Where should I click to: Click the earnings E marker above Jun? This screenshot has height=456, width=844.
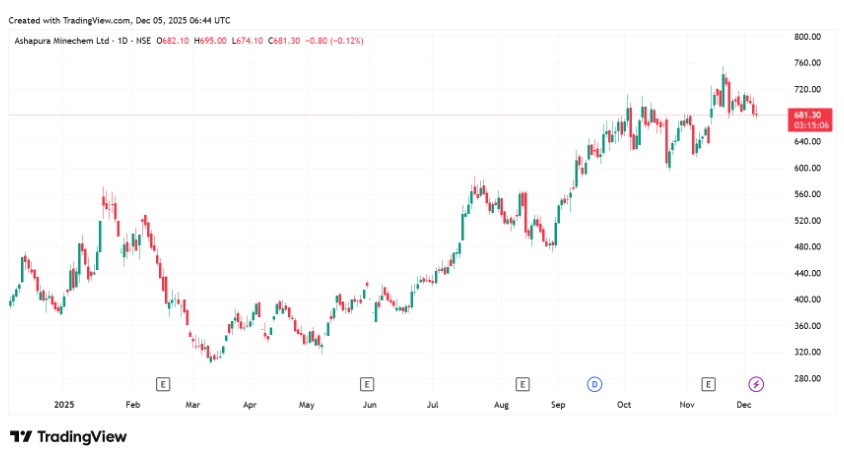[x=367, y=384]
